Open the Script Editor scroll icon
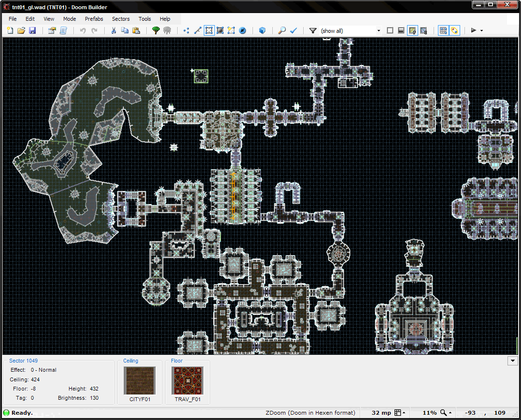Screen dimensions: 521x420 [x=63, y=30]
